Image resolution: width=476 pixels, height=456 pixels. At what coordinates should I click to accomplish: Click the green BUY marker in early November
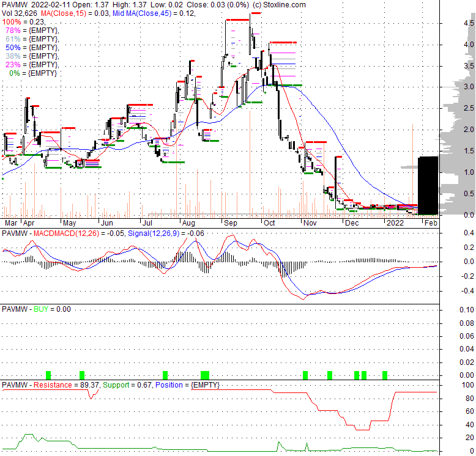point(305,375)
